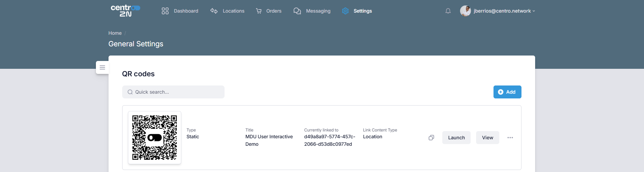
Task: Open the Locations menu item
Action: coord(227,11)
